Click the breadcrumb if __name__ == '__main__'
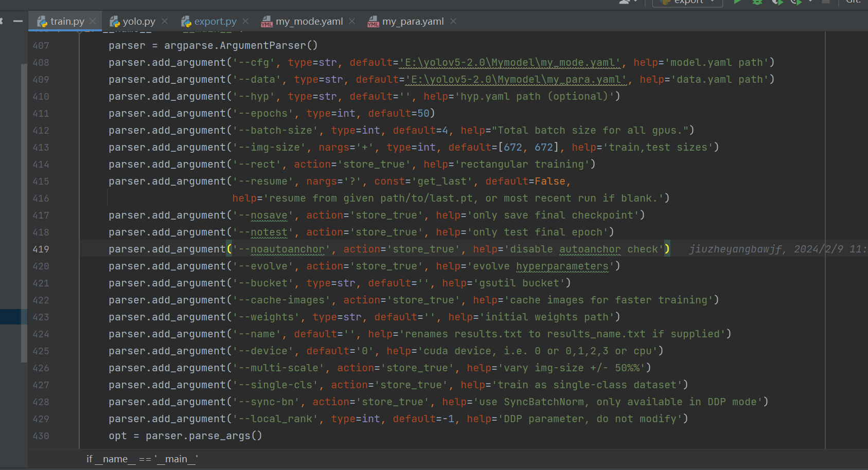Image resolution: width=868 pixels, height=470 pixels. pyautogui.click(x=142, y=459)
